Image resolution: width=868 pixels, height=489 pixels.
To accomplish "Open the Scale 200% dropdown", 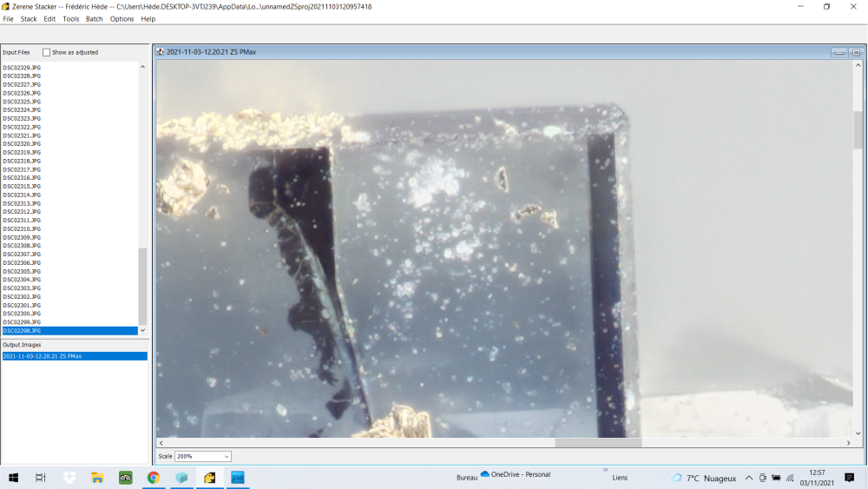I will 203,456.
